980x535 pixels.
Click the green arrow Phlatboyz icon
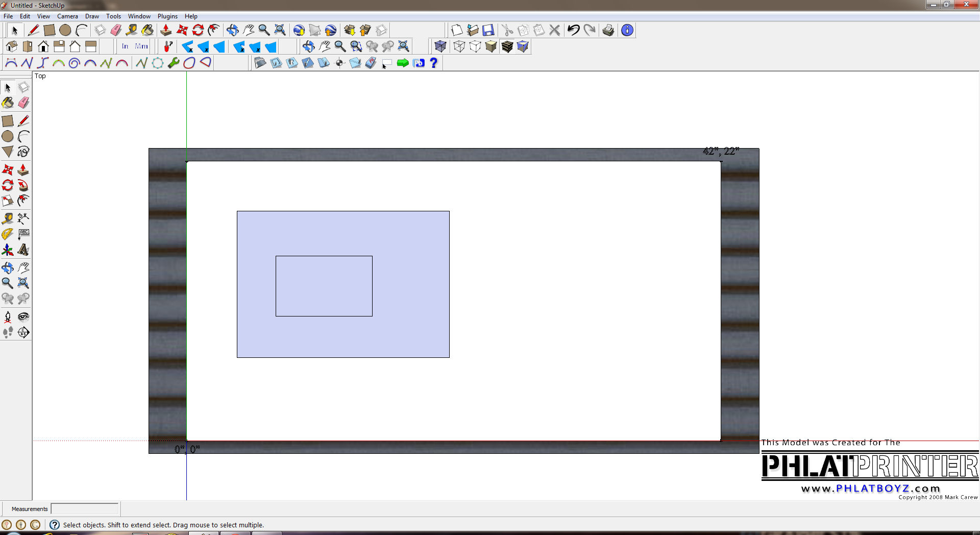point(403,63)
